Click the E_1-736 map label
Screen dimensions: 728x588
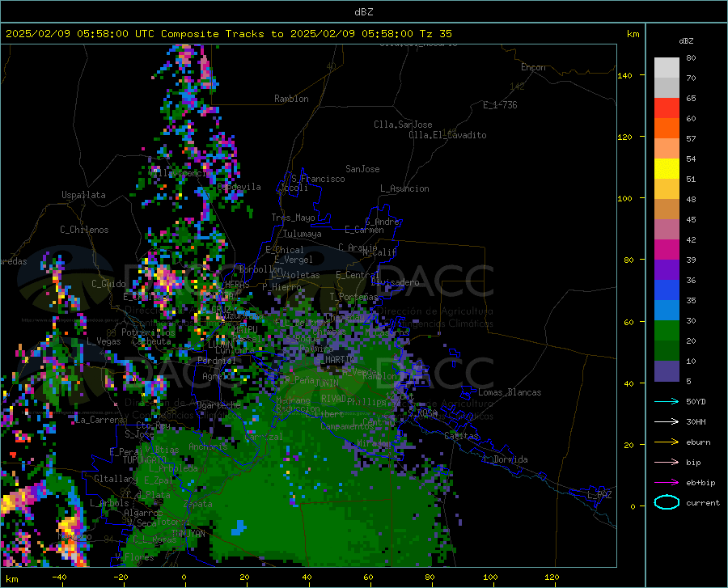pyautogui.click(x=500, y=105)
